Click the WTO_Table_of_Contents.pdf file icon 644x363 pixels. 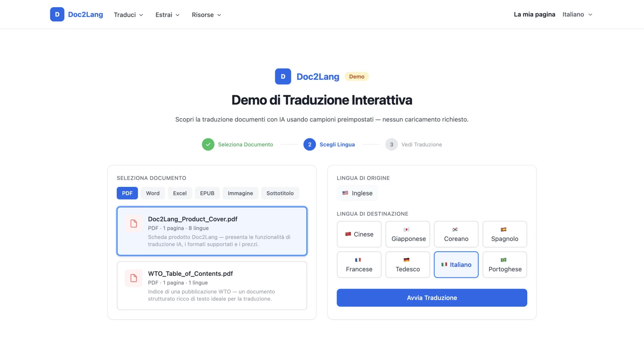click(134, 278)
